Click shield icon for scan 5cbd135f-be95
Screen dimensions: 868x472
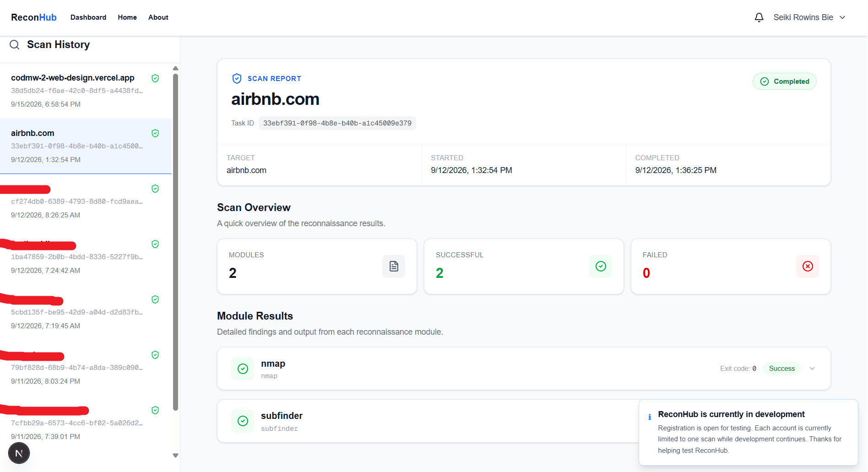pyautogui.click(x=155, y=299)
